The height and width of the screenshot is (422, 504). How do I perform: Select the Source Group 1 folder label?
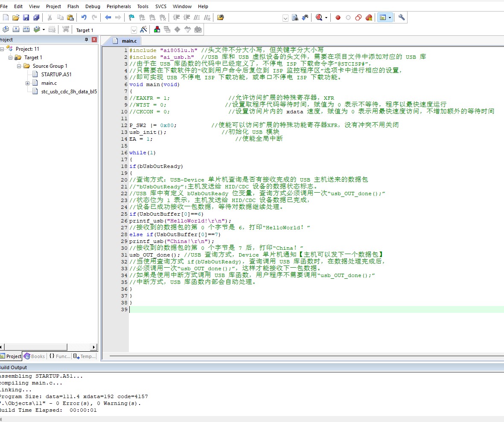(50, 66)
